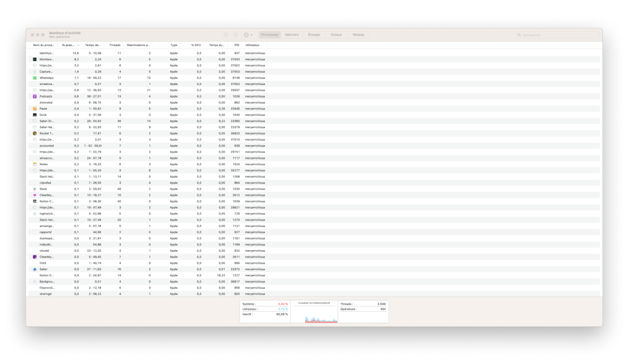Viewport: 626px width, 364px height.
Task: Sort by Nom du processus column
Action: 44,45
